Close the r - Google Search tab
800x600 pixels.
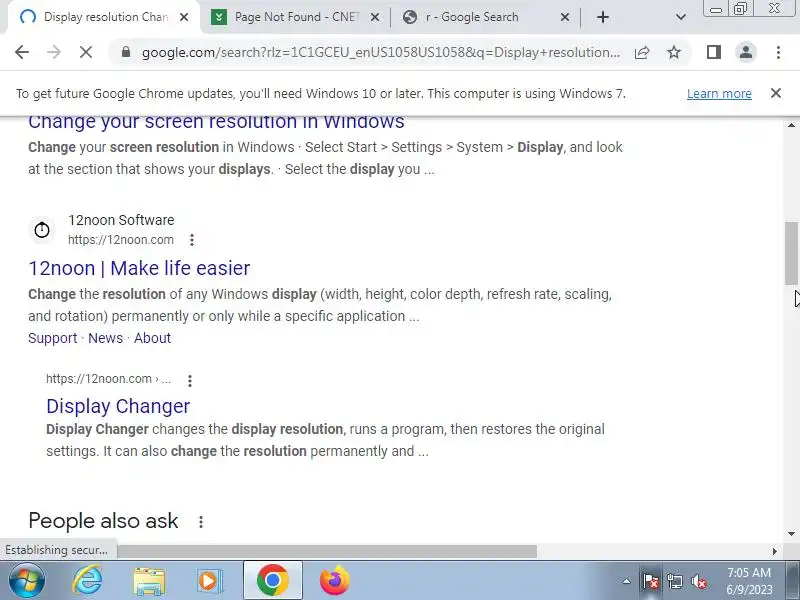565,17
